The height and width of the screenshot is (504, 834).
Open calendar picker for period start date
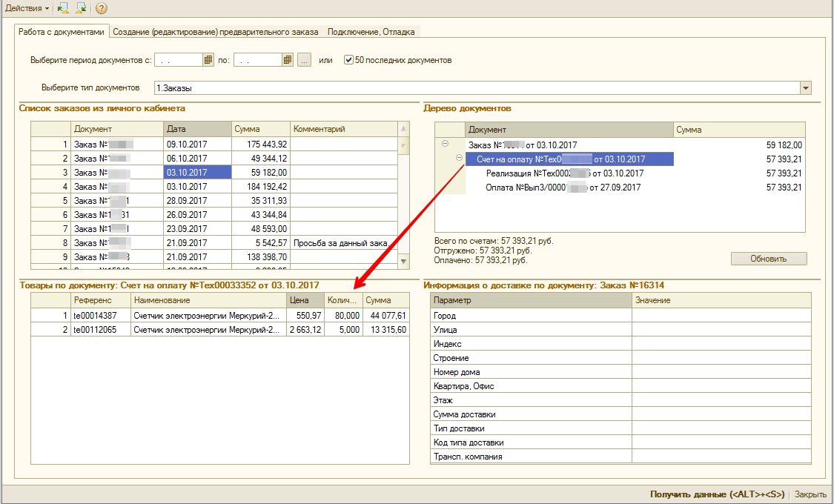[x=208, y=60]
